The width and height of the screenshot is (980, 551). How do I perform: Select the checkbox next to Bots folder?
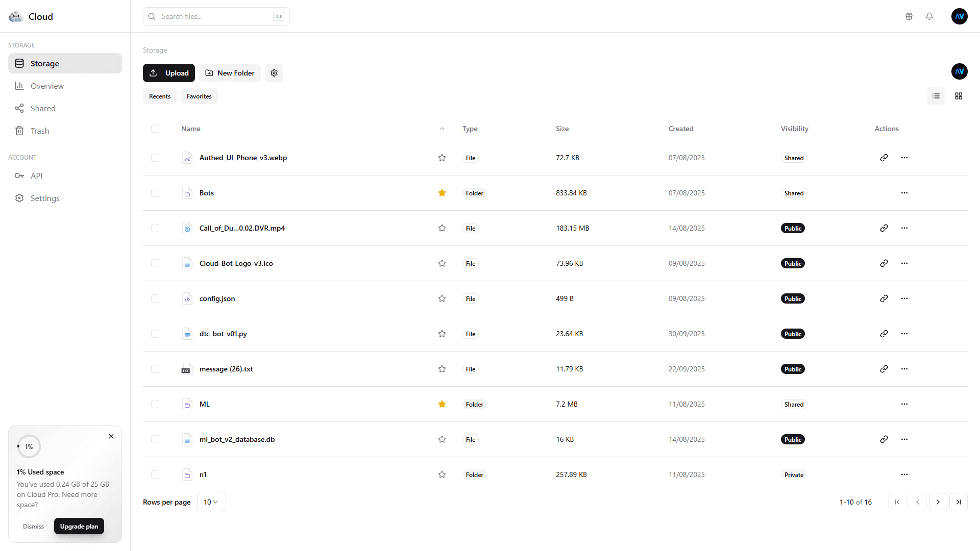click(155, 193)
